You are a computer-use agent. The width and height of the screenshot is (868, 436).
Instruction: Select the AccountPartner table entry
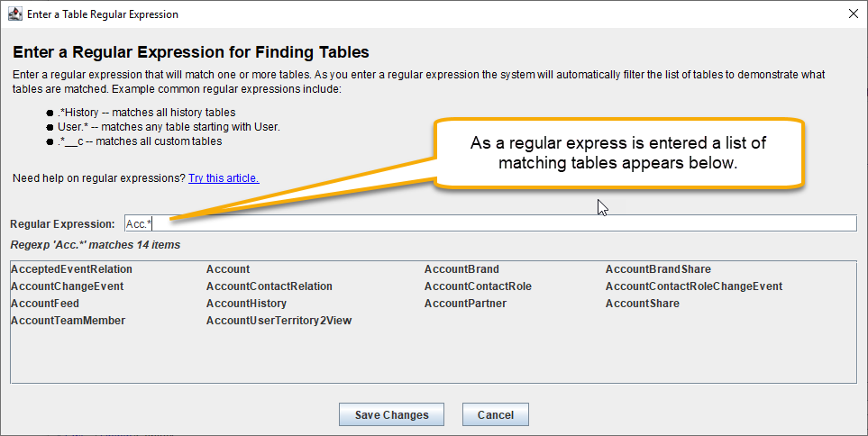click(x=465, y=304)
